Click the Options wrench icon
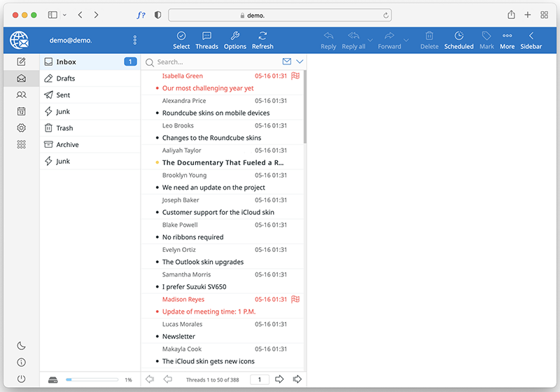Image resolution: width=560 pixels, height=392 pixels. pyautogui.click(x=234, y=40)
